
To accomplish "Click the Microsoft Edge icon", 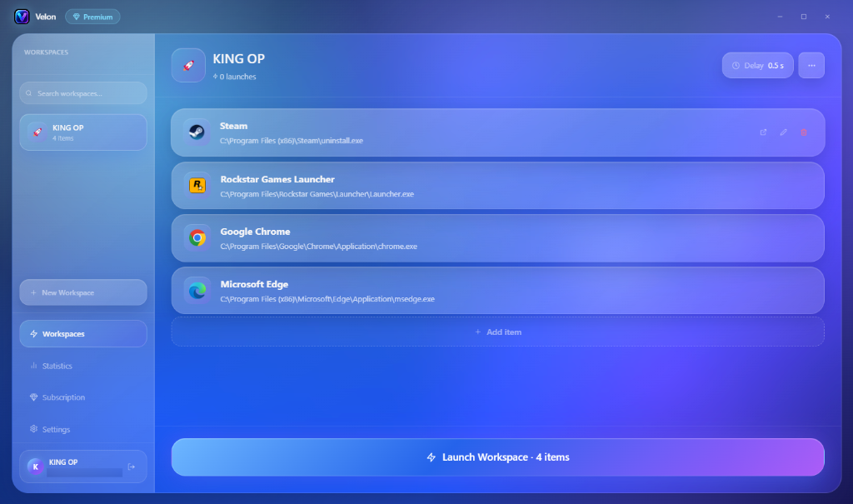I will (197, 291).
